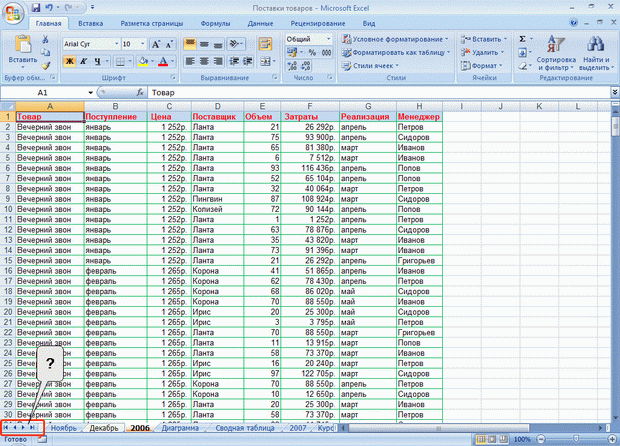Apply bottom vertical alignment

tap(217, 44)
